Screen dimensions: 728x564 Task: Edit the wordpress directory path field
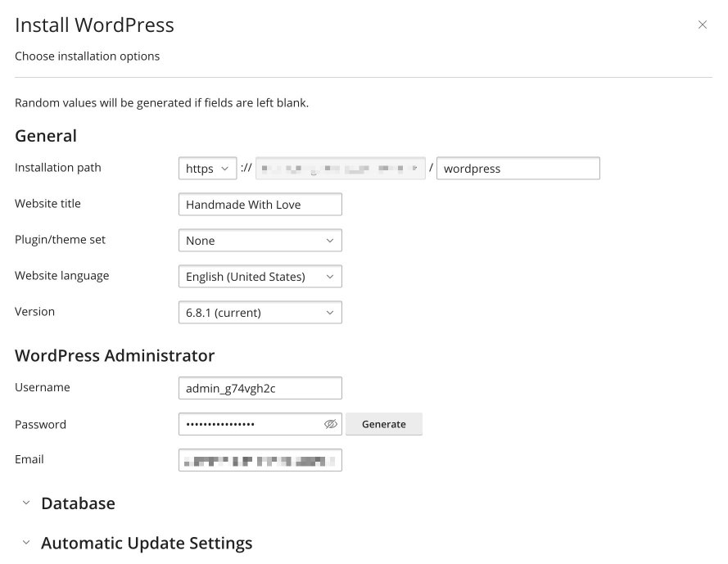(x=518, y=168)
